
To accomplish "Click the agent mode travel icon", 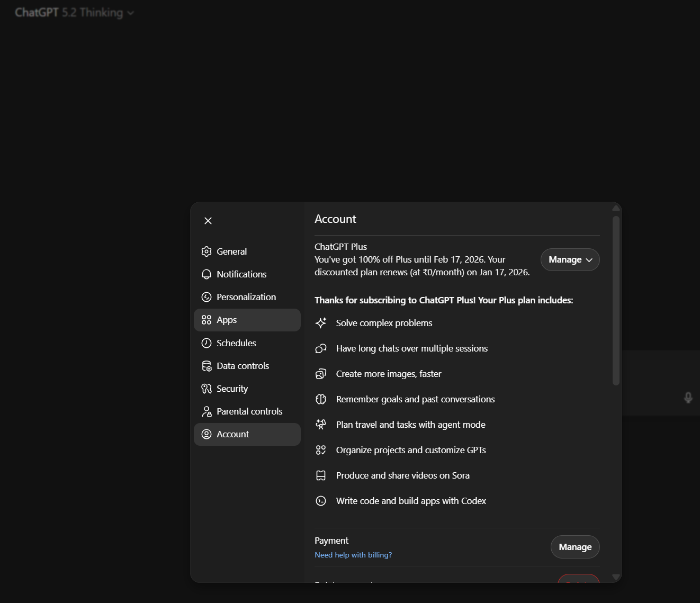I will [321, 424].
